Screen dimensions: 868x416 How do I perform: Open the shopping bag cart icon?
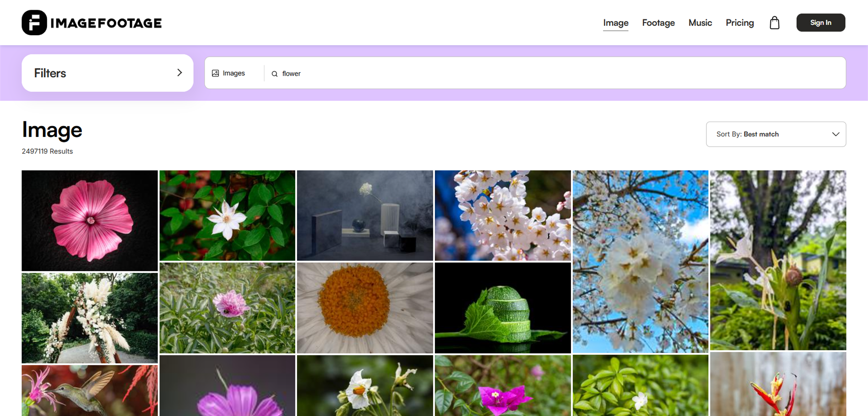click(774, 23)
